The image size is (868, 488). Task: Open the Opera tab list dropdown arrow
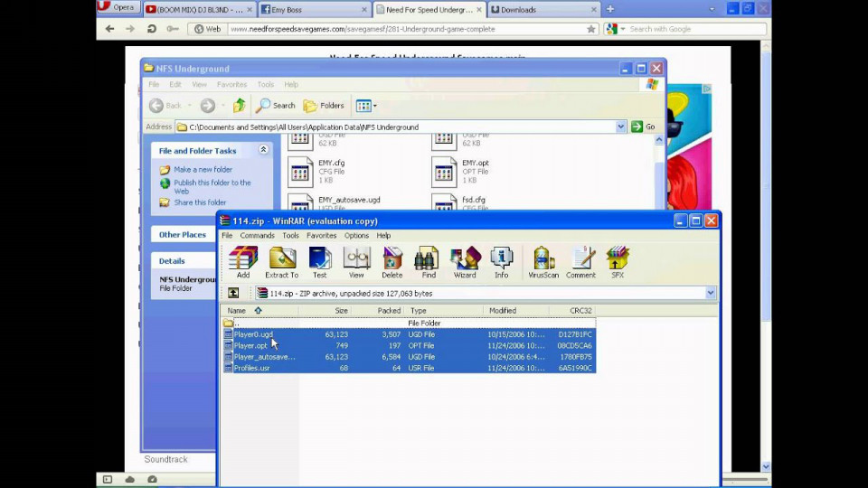712,9
